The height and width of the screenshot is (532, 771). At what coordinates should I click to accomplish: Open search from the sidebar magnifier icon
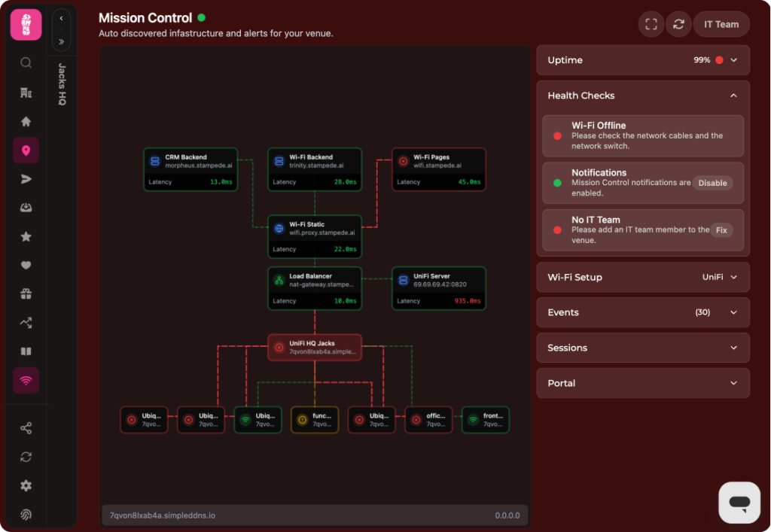click(x=26, y=63)
